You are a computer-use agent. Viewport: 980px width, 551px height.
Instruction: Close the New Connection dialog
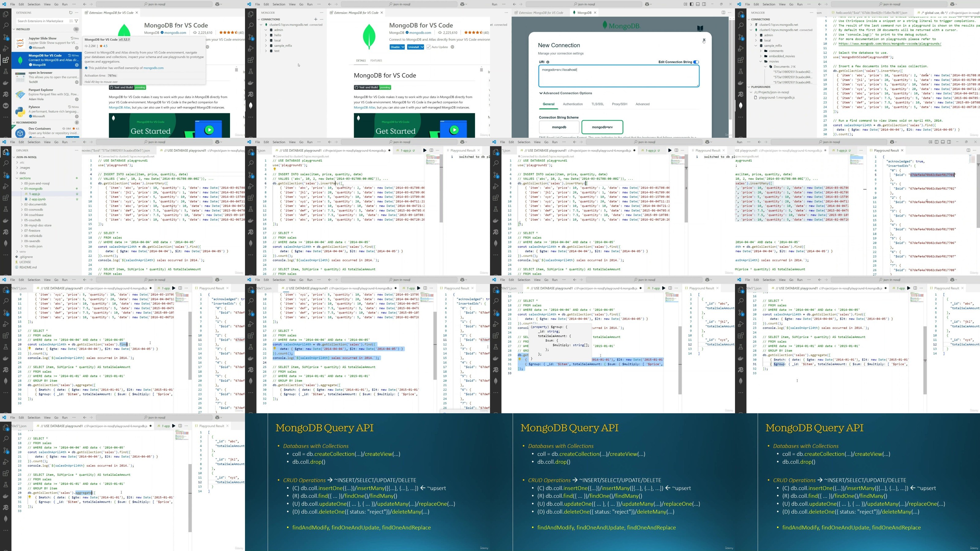point(704,39)
